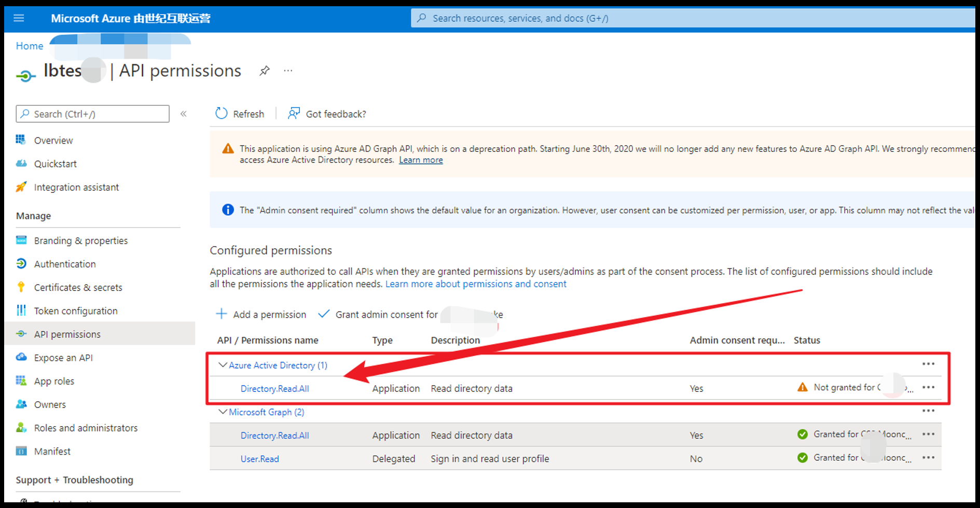Click the Refresh icon in toolbar
The image size is (980, 508).
(x=222, y=114)
